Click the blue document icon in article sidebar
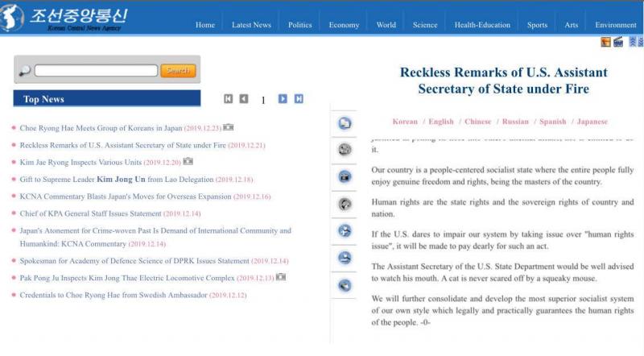The height and width of the screenshot is (356, 644). point(345,123)
